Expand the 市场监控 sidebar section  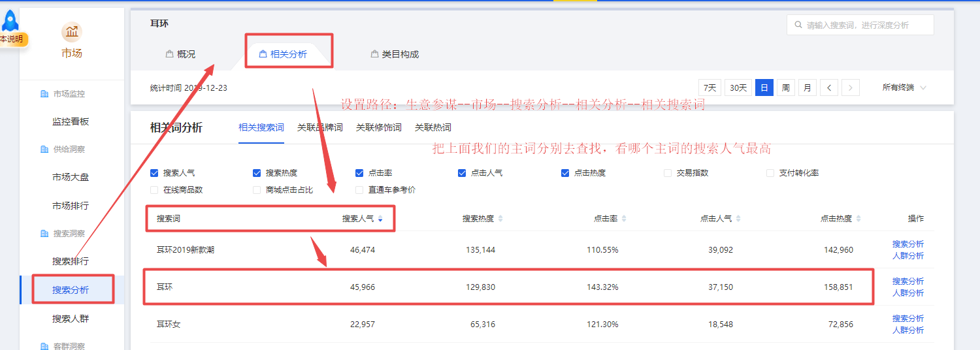coord(69,94)
